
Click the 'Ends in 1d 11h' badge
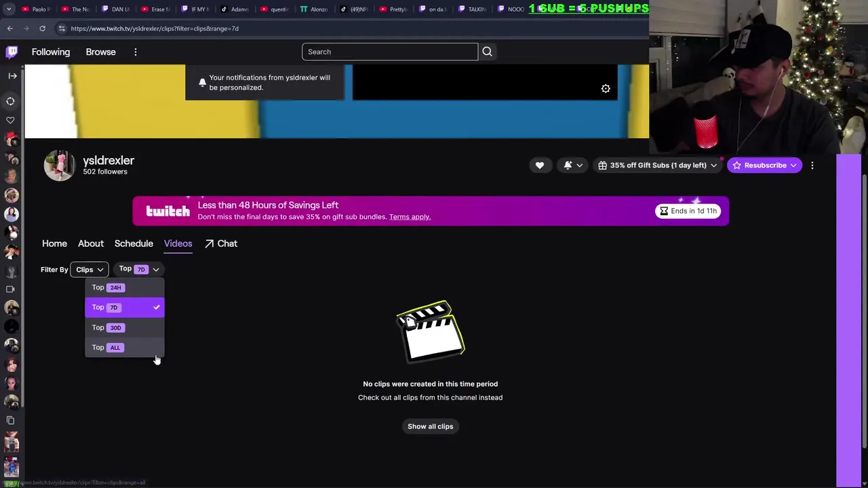(x=688, y=211)
